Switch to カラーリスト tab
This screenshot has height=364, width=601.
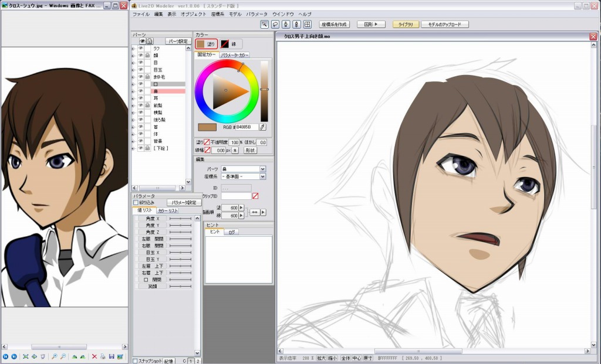pos(168,211)
